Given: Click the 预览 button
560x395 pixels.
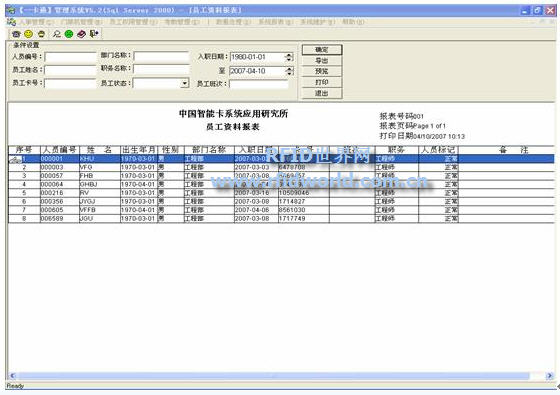Looking at the screenshot, I should (322, 71).
